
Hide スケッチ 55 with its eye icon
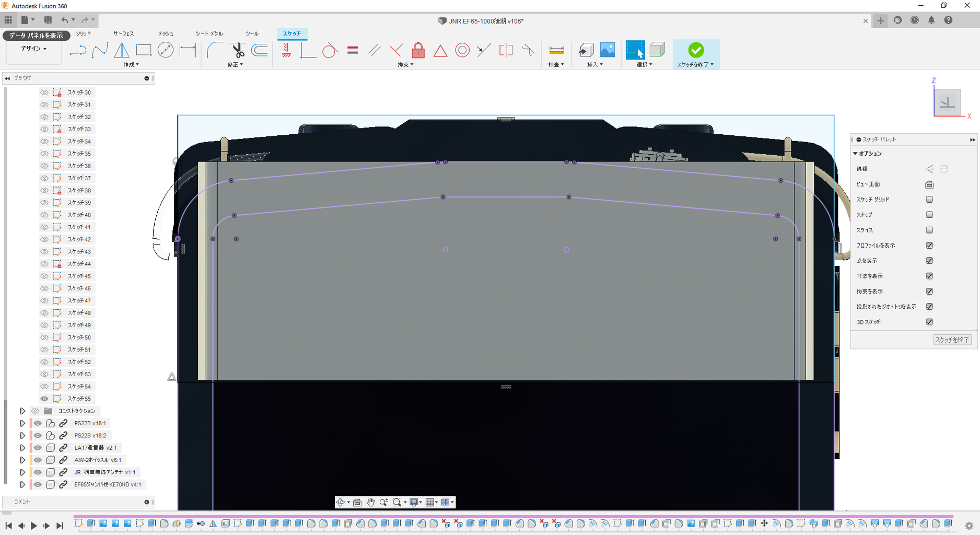44,399
